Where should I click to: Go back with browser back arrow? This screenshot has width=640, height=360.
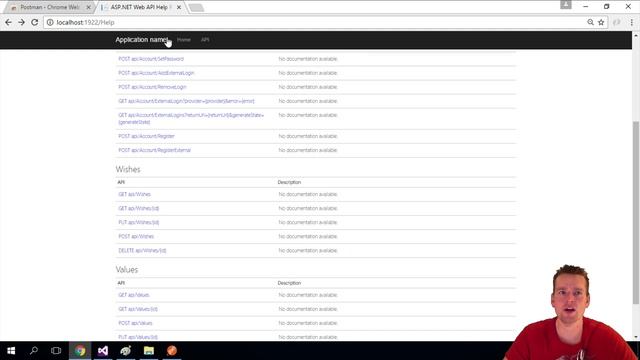pyautogui.click(x=8, y=22)
